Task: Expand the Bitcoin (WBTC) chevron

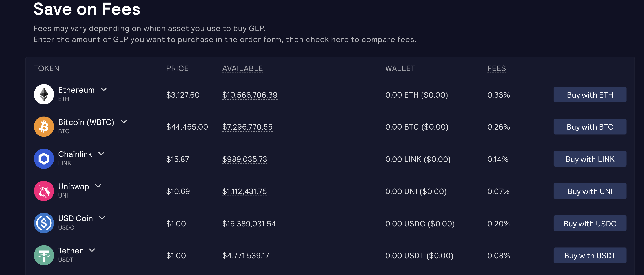Action: pyautogui.click(x=124, y=122)
